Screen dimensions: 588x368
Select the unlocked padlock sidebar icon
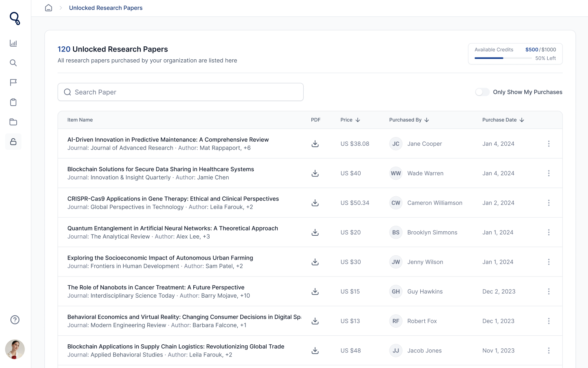click(x=13, y=142)
